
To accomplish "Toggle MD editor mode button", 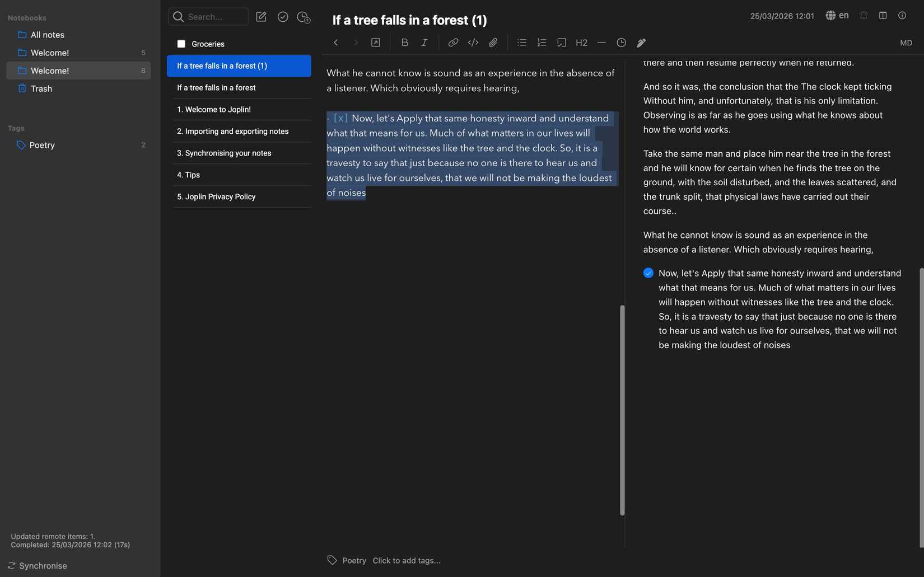I will point(906,43).
